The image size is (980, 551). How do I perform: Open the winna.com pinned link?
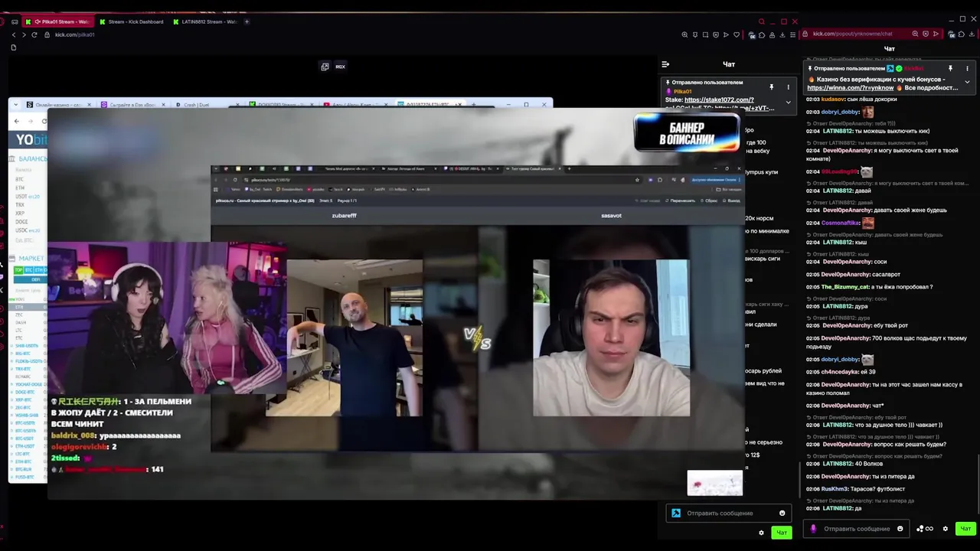pos(851,88)
